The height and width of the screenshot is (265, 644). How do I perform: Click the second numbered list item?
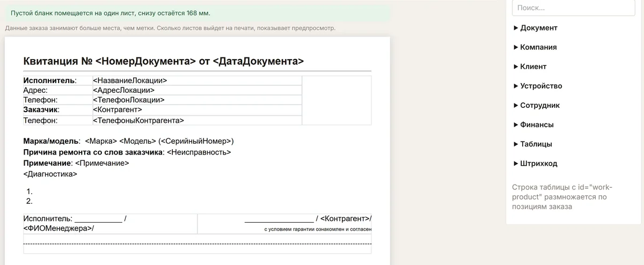[30, 201]
